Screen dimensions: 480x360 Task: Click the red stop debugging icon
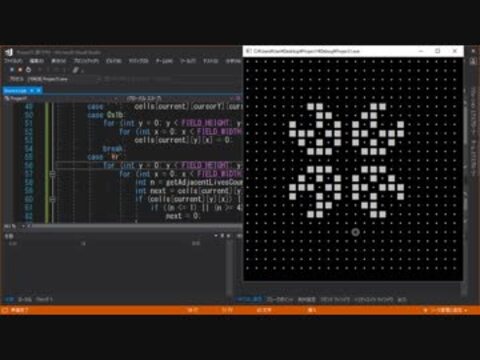click(20, 70)
